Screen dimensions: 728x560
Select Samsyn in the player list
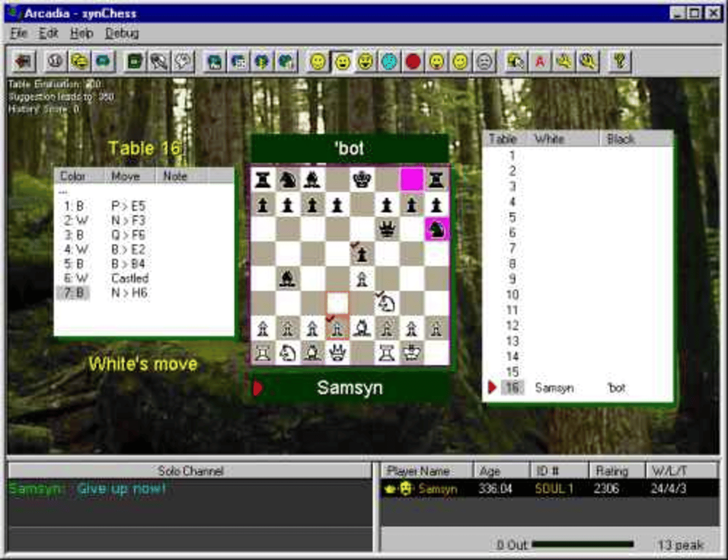437,488
